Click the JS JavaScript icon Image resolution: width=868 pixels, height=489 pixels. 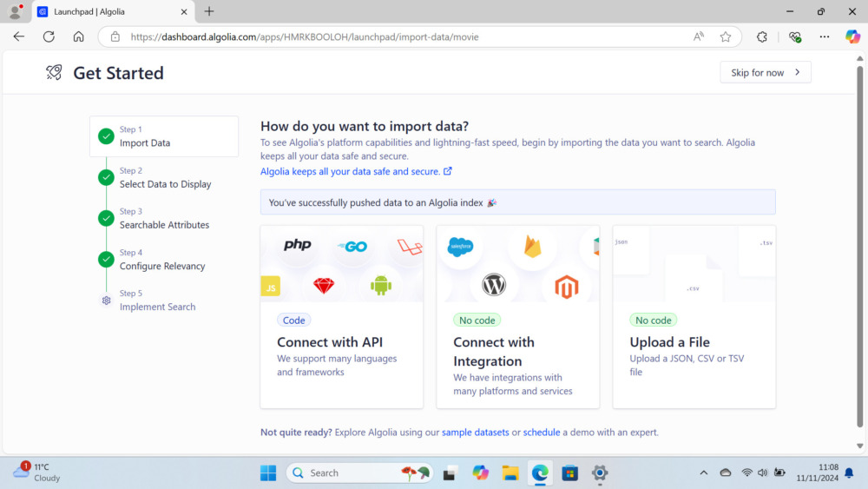pyautogui.click(x=271, y=287)
